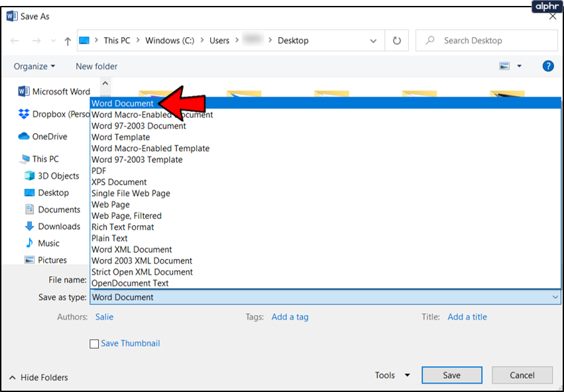The height and width of the screenshot is (392, 564).
Task: Click the Save button
Action: click(452, 375)
